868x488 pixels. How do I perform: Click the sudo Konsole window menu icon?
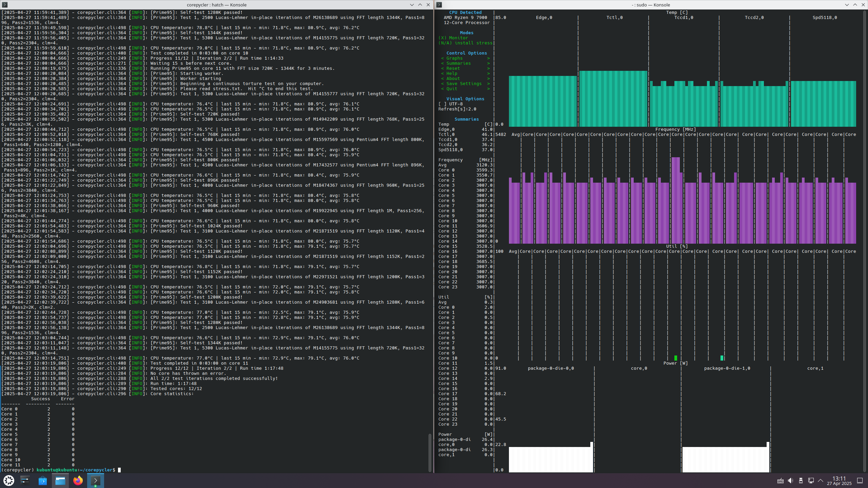439,5
